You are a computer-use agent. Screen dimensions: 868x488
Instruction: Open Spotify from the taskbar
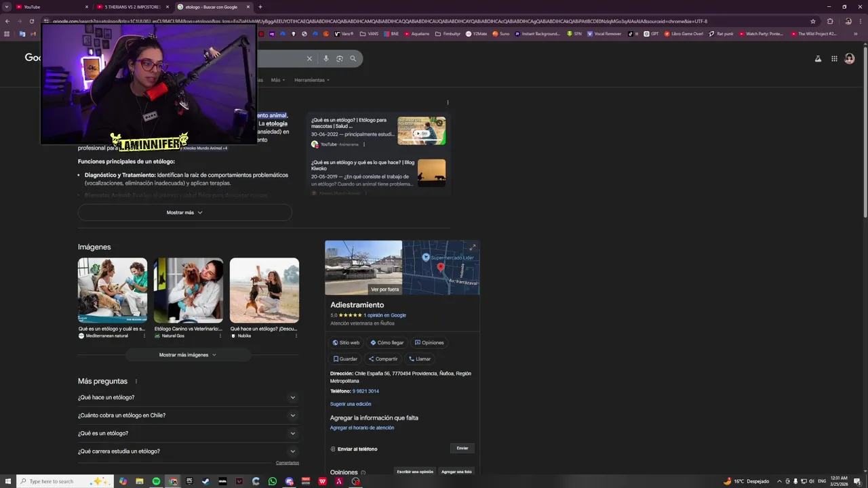pos(156,481)
